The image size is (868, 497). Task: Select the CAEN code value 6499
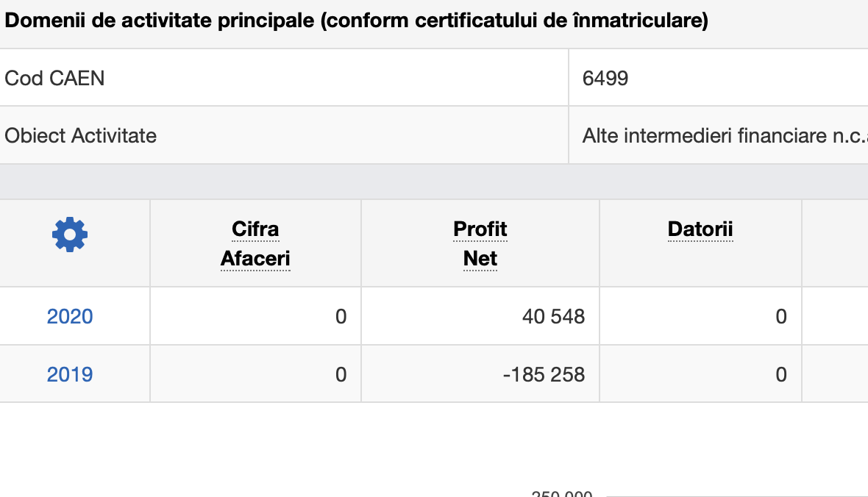[x=605, y=79]
